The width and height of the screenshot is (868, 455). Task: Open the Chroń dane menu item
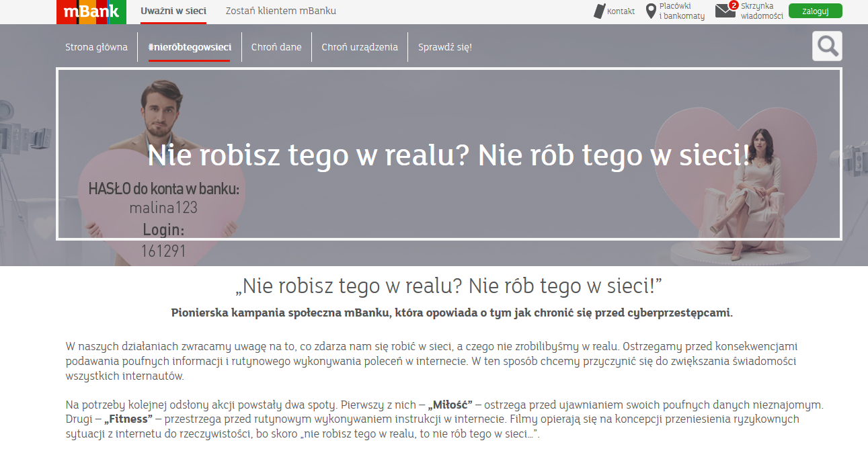[x=276, y=47]
